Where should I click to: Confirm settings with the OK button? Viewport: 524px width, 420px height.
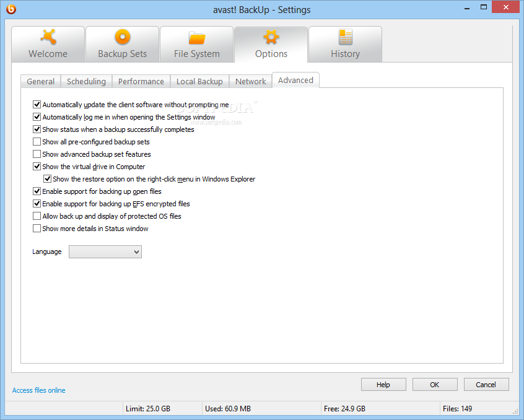(x=435, y=385)
